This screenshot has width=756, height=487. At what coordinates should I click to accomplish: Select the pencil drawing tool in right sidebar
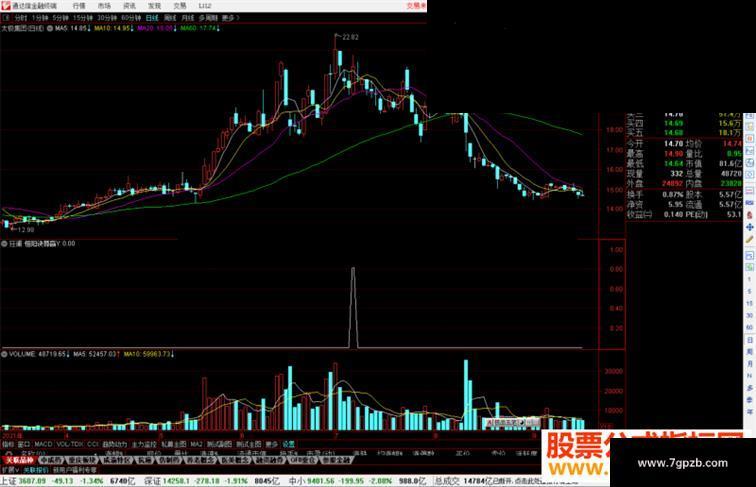click(x=750, y=239)
